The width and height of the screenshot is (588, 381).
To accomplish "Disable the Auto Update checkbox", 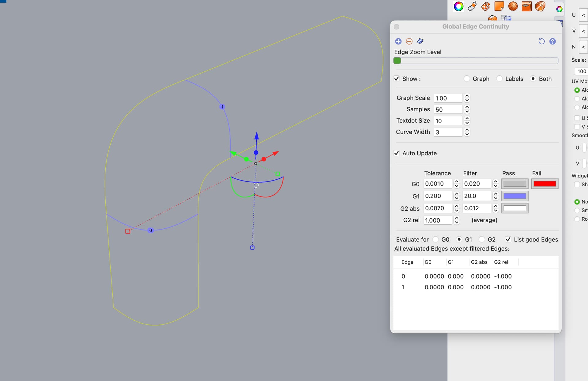I will 397,153.
